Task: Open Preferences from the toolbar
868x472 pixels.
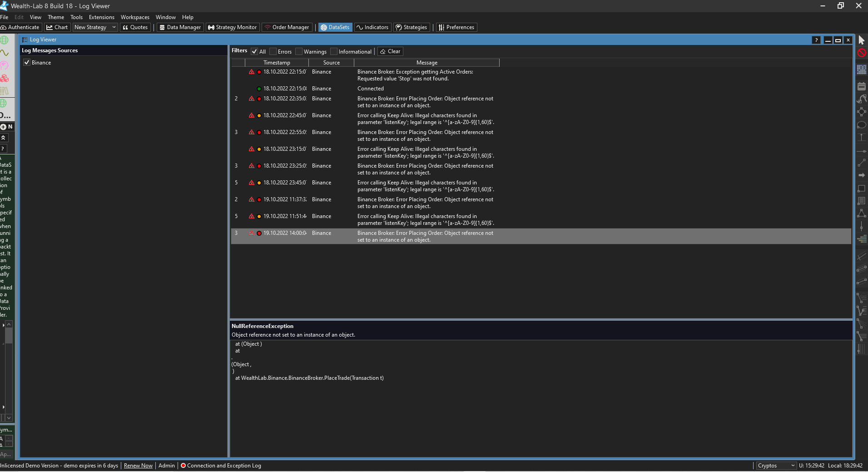Action: click(x=456, y=27)
